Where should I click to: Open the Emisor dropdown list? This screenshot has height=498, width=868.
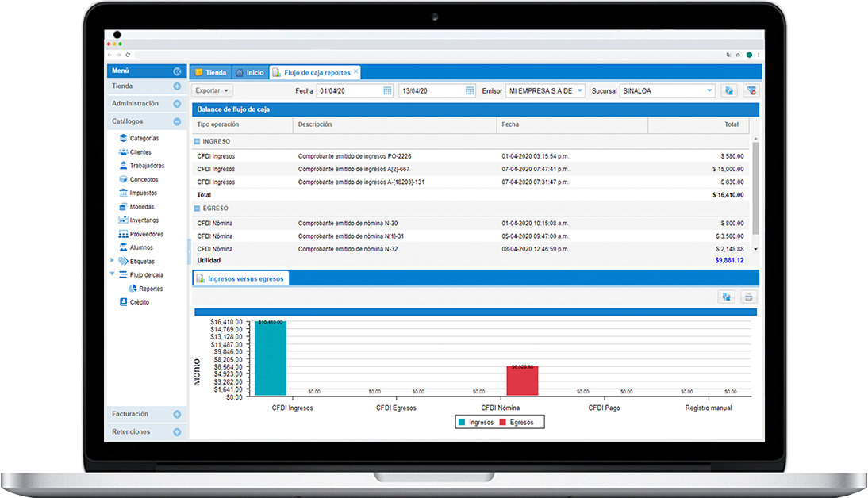579,91
